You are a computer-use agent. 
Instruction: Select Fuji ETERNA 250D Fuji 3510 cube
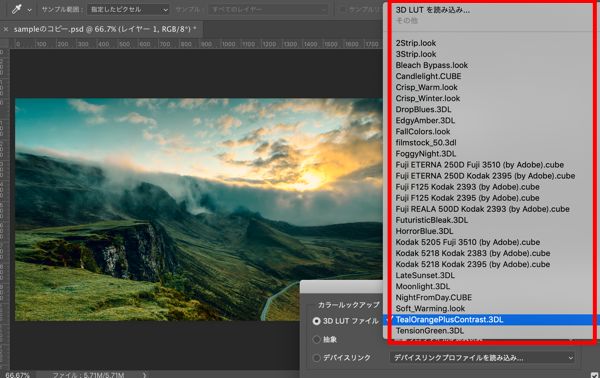point(479,165)
